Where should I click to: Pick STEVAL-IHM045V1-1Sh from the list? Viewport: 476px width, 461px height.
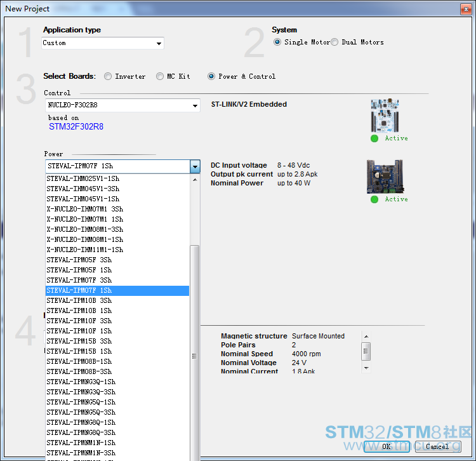pos(117,199)
